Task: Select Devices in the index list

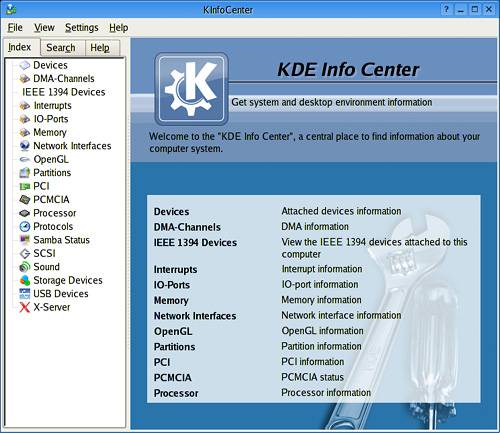Action: [x=50, y=65]
